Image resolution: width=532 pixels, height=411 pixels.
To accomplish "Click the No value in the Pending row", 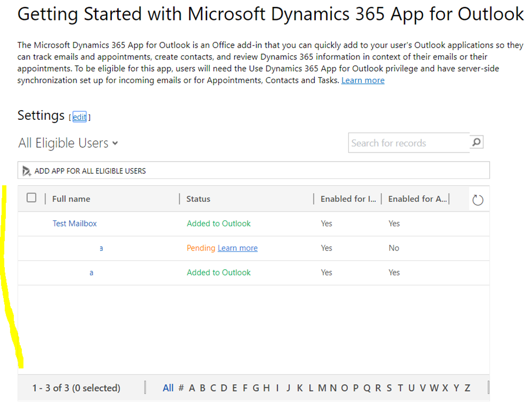I will tap(394, 248).
